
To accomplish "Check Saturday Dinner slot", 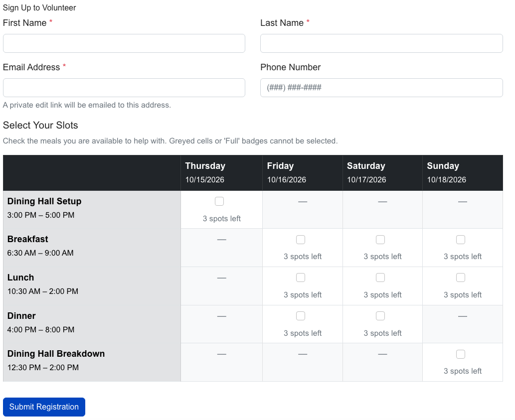I will click(x=380, y=316).
